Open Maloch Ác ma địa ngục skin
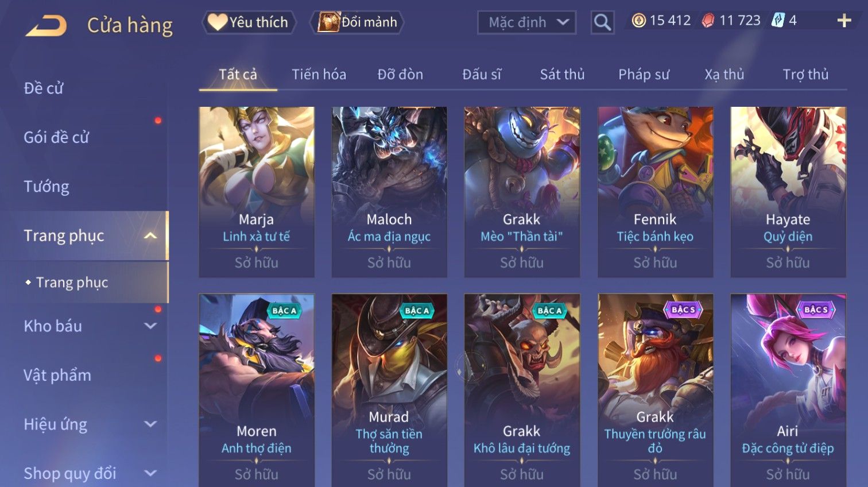Viewport: 868px width, 487px height. click(389, 192)
